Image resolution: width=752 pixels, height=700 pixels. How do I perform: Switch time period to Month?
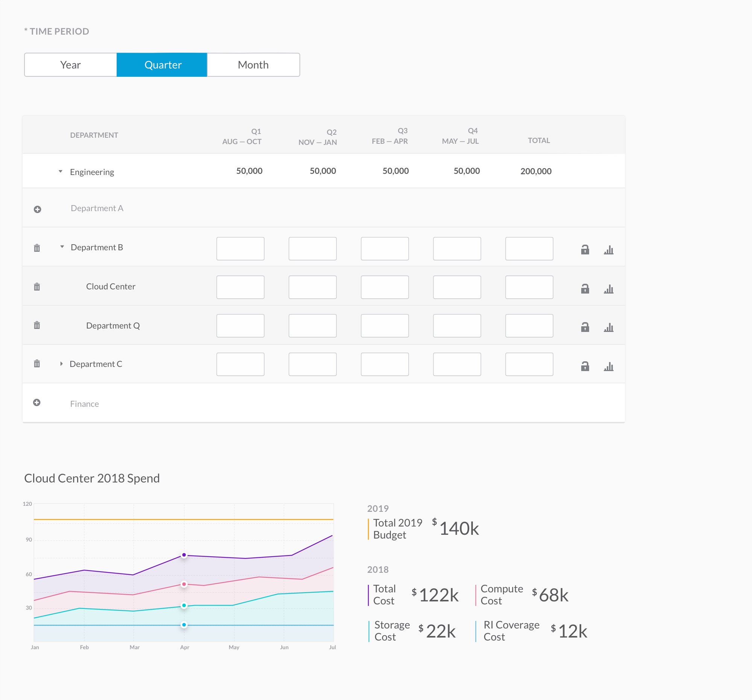[253, 65]
